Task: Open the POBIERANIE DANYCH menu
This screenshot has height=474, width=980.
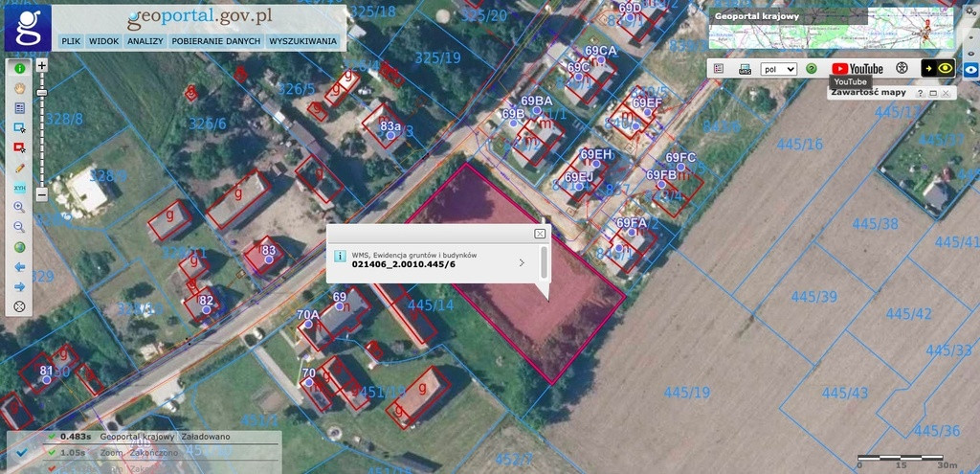Action: tap(215, 41)
